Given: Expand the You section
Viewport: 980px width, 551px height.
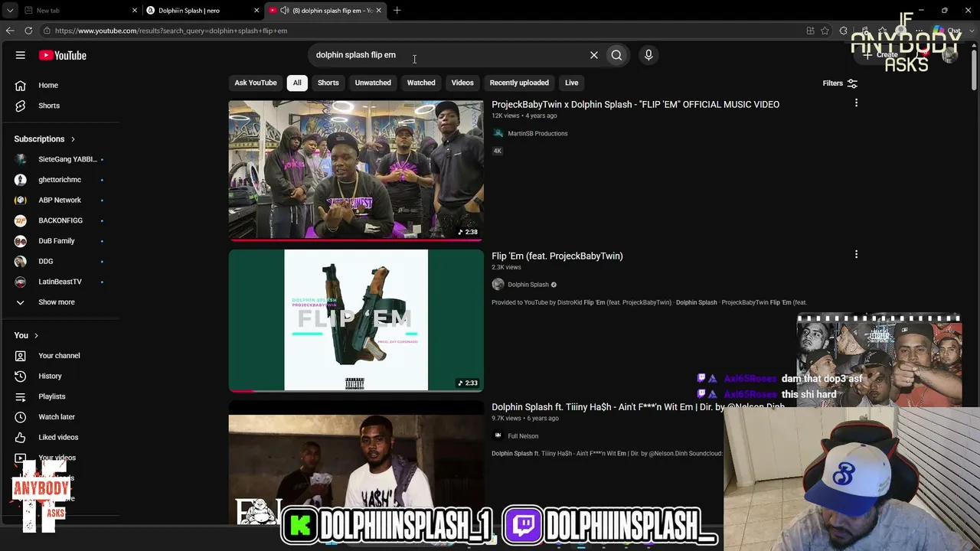Looking at the screenshot, I should tap(26, 335).
